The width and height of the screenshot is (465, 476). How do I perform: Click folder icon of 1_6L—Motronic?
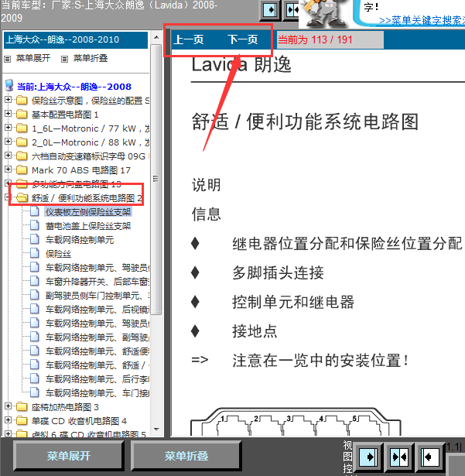click(22, 128)
